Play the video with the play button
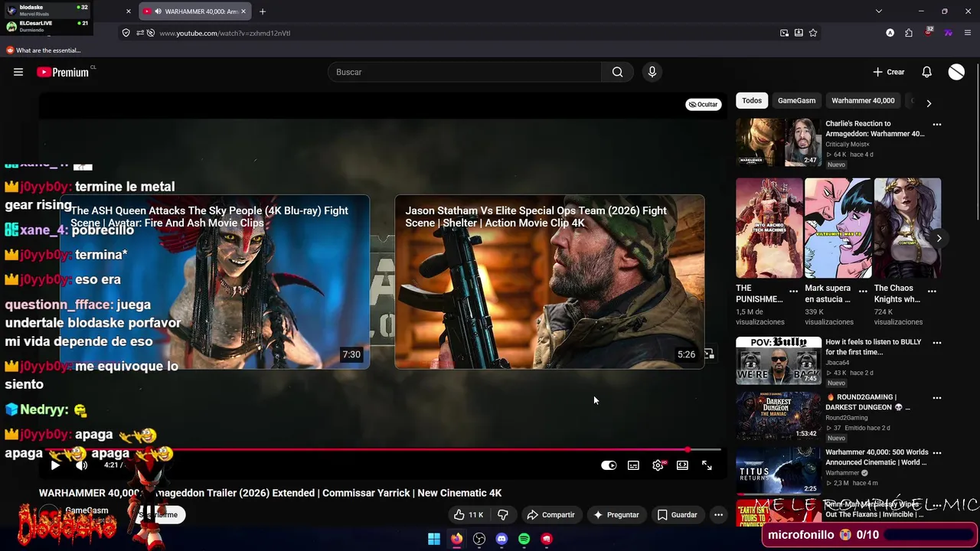This screenshot has width=980, height=551. (x=55, y=465)
